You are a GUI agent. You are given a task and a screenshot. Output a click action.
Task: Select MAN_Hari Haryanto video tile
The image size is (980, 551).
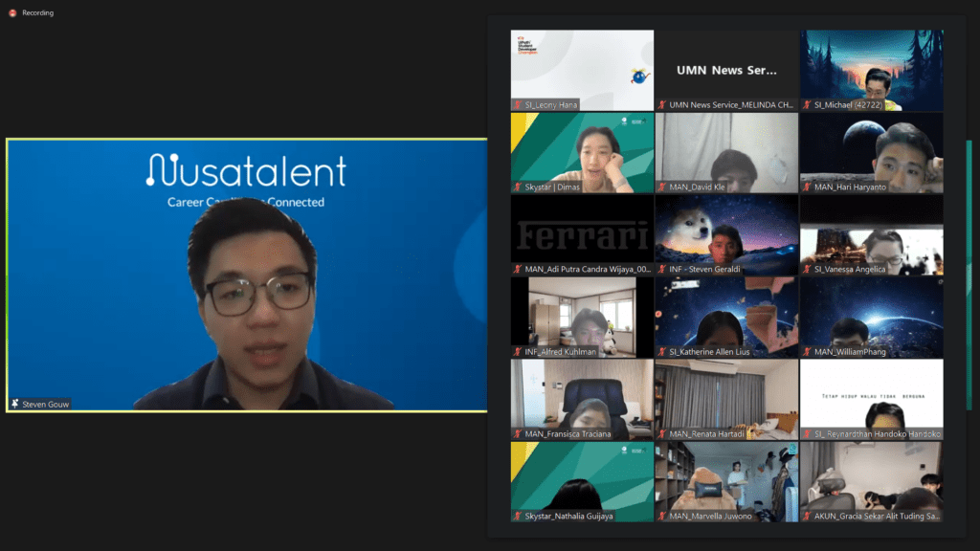[871, 152]
